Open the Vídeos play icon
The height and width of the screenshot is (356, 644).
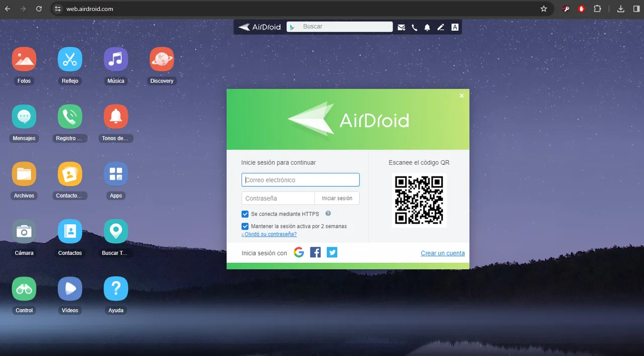(x=70, y=289)
